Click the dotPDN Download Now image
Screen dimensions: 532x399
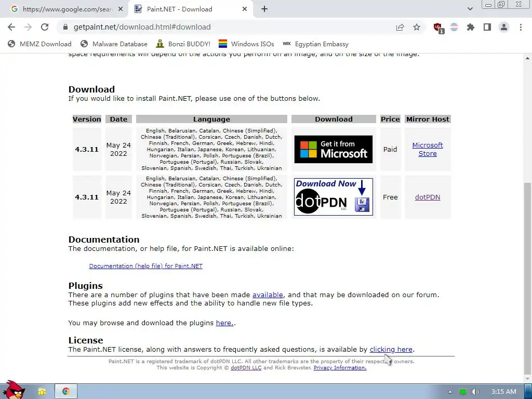(x=333, y=197)
